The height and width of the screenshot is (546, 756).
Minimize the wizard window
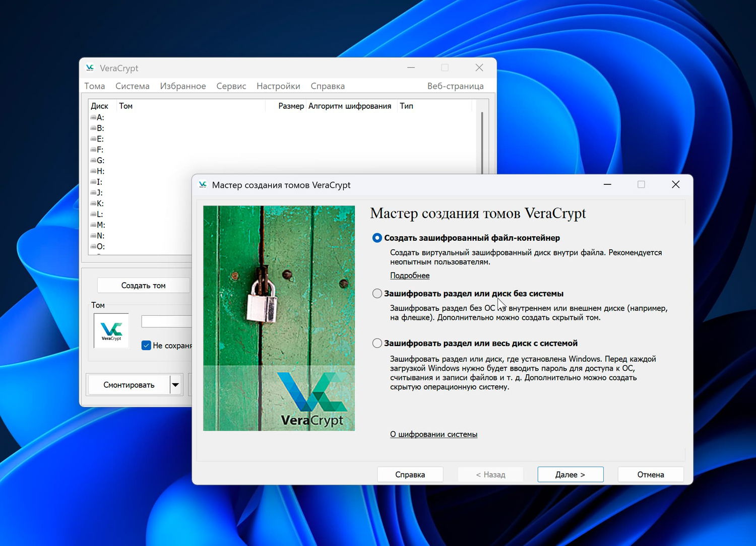(607, 185)
